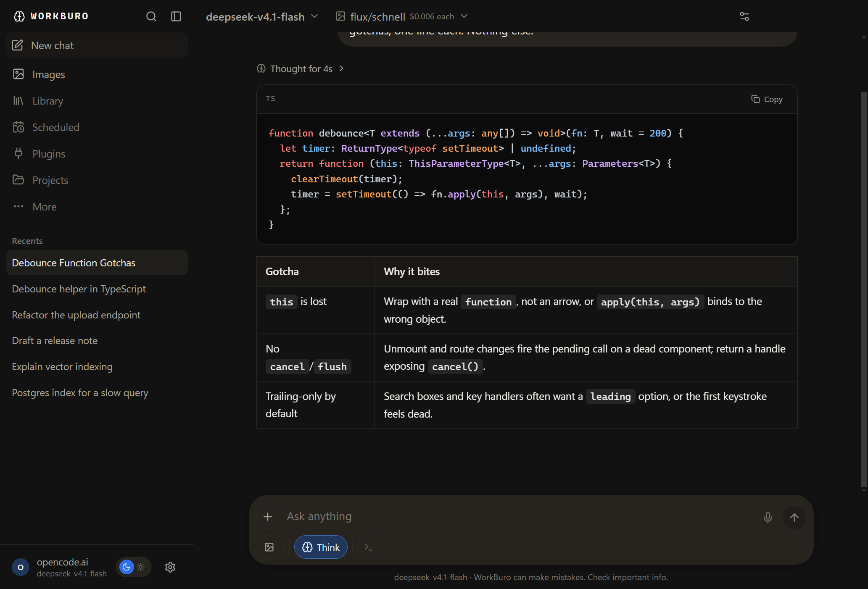Open Refactor the upload endpoint chat
Image resolution: width=868 pixels, height=589 pixels.
point(97,315)
